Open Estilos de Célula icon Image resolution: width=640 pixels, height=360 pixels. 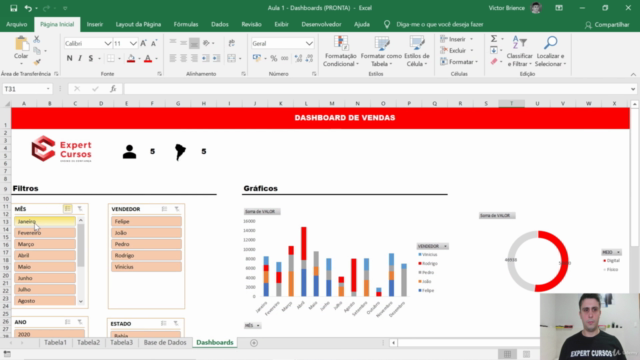pos(417,44)
